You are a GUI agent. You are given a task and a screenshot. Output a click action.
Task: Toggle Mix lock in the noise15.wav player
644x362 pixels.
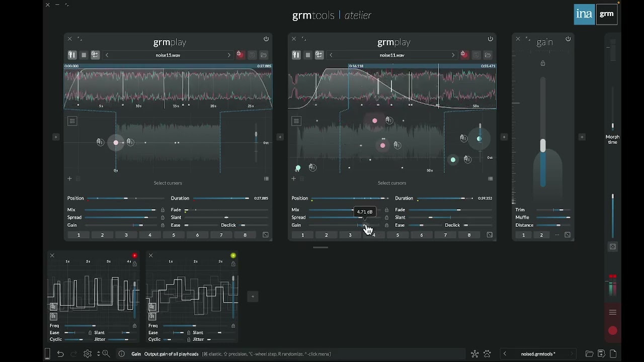coord(163,210)
